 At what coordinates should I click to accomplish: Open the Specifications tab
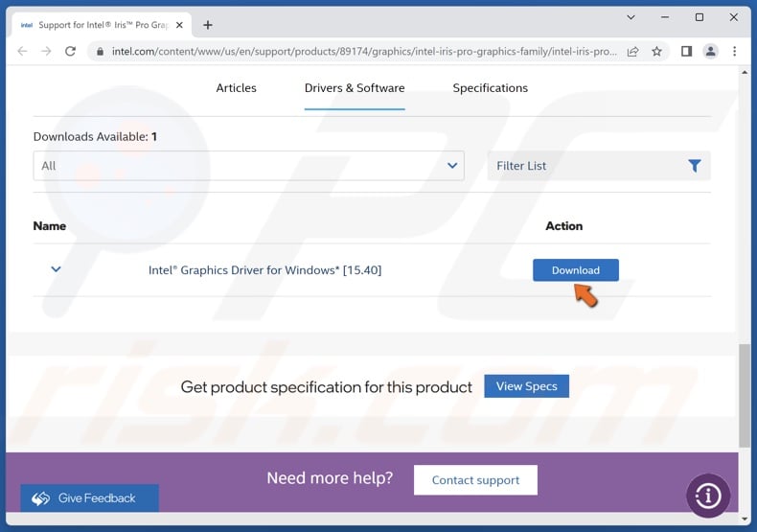click(490, 88)
